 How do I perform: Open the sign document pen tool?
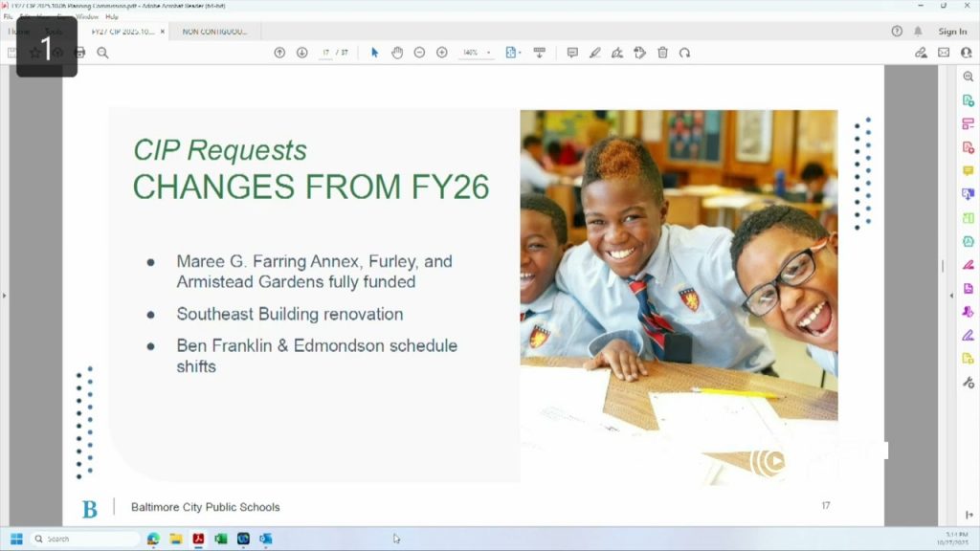click(617, 54)
